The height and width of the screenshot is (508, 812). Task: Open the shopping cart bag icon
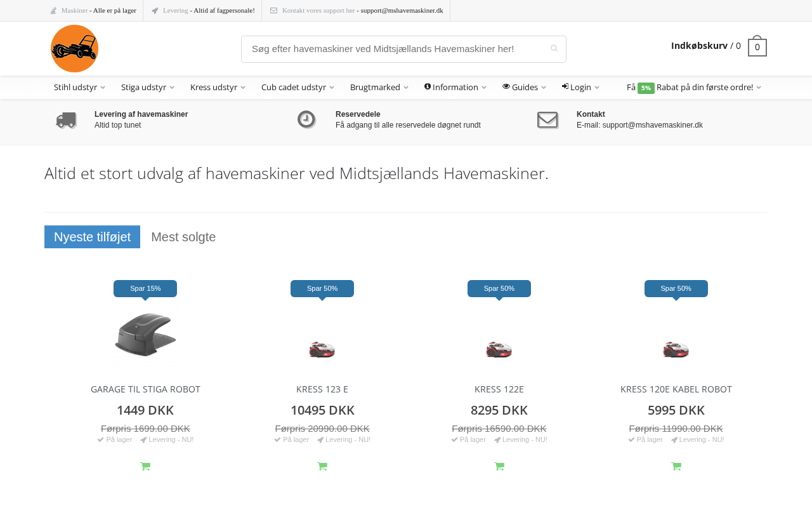(x=757, y=46)
